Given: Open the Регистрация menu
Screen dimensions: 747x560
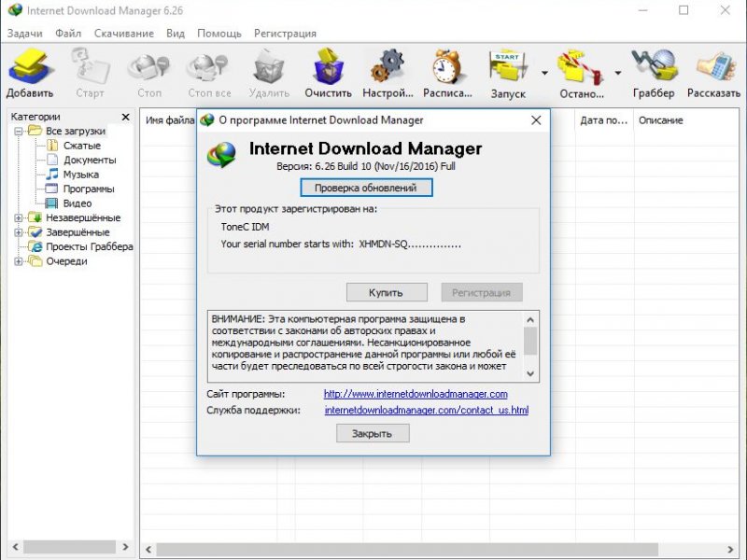Looking at the screenshot, I should point(285,34).
